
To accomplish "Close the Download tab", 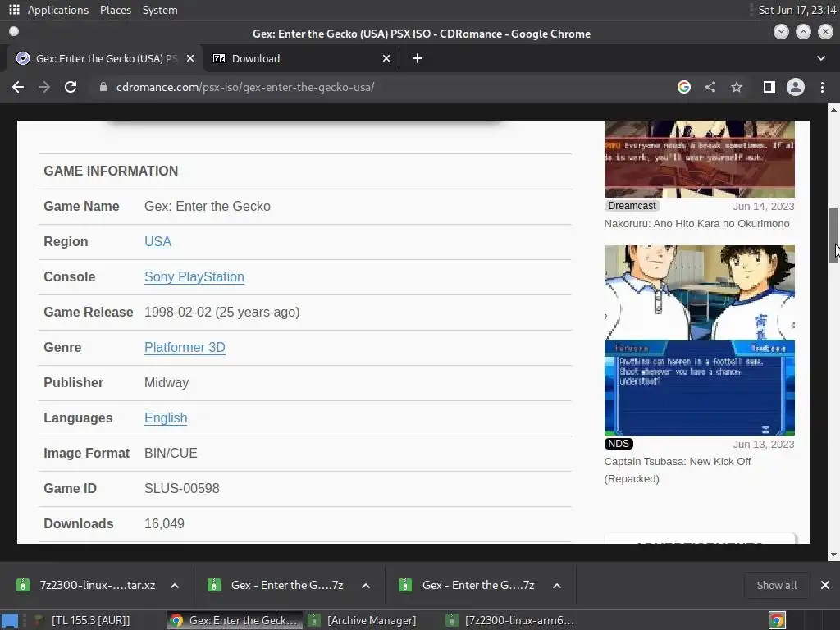I will coord(386,58).
